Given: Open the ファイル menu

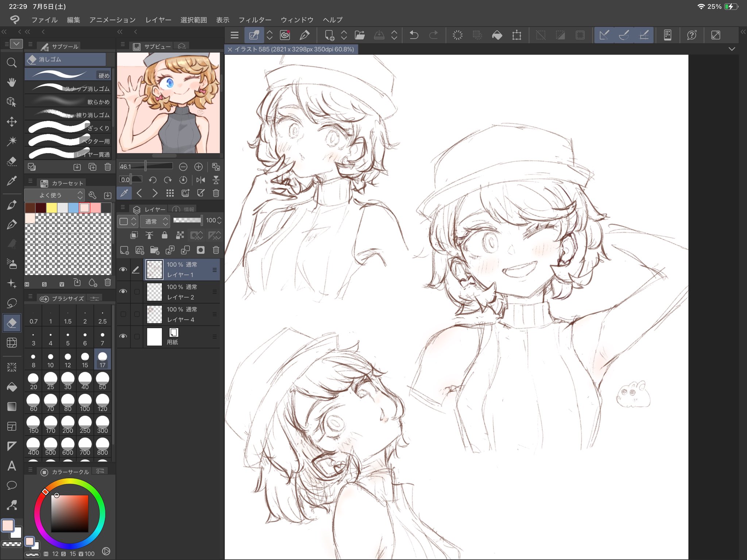Looking at the screenshot, I should 44,20.
